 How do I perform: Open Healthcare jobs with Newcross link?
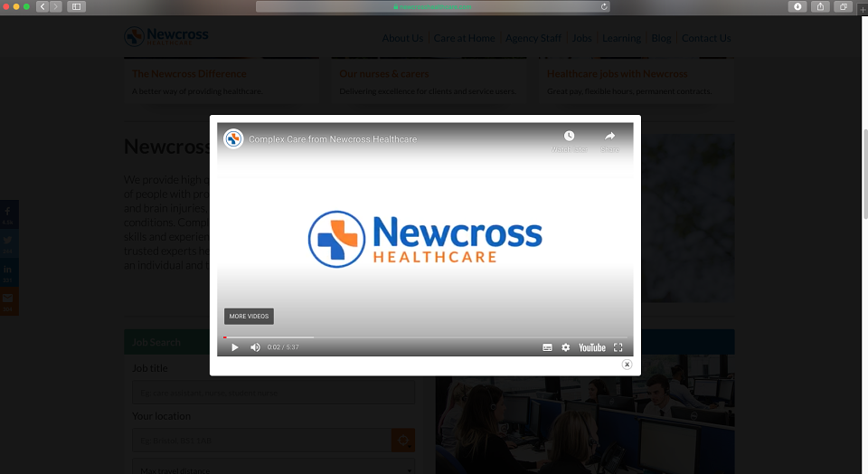coord(618,73)
